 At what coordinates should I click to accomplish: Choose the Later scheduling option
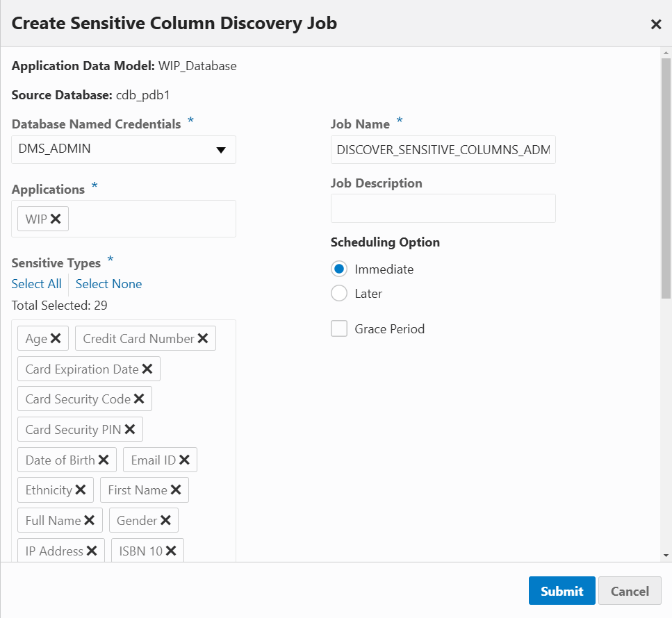point(338,293)
